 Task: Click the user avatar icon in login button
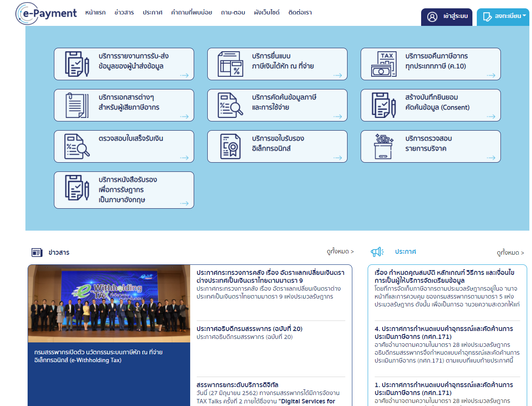tap(432, 17)
